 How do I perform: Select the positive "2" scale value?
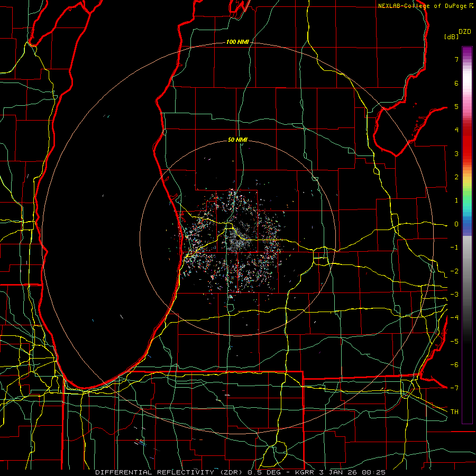click(456, 177)
